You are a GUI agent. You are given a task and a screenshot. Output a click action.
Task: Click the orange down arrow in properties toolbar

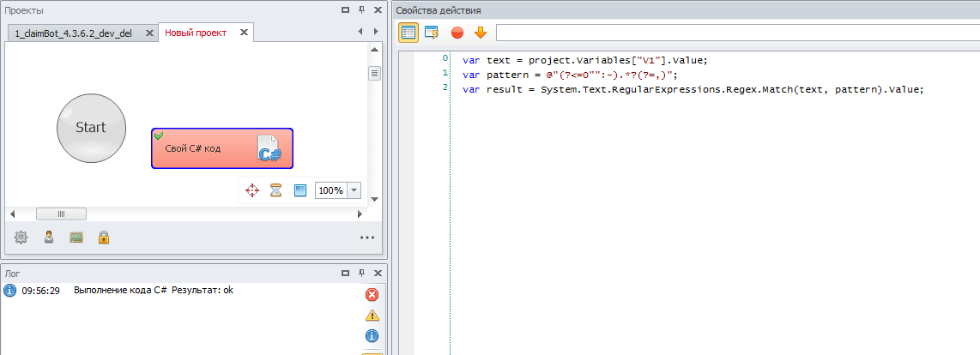click(x=481, y=33)
